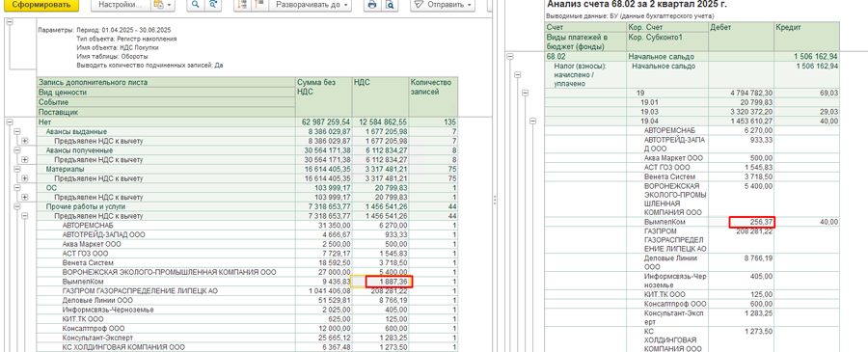Collapse the Нет group
Screen dimensions: 868x352
pos(9,122)
